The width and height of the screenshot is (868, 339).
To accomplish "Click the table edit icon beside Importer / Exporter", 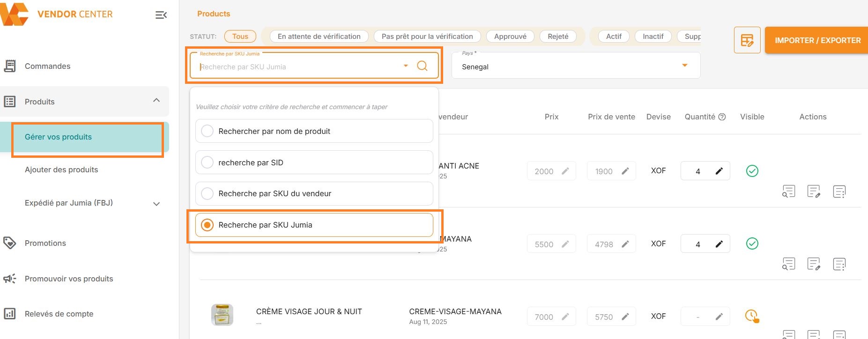I will (x=747, y=40).
